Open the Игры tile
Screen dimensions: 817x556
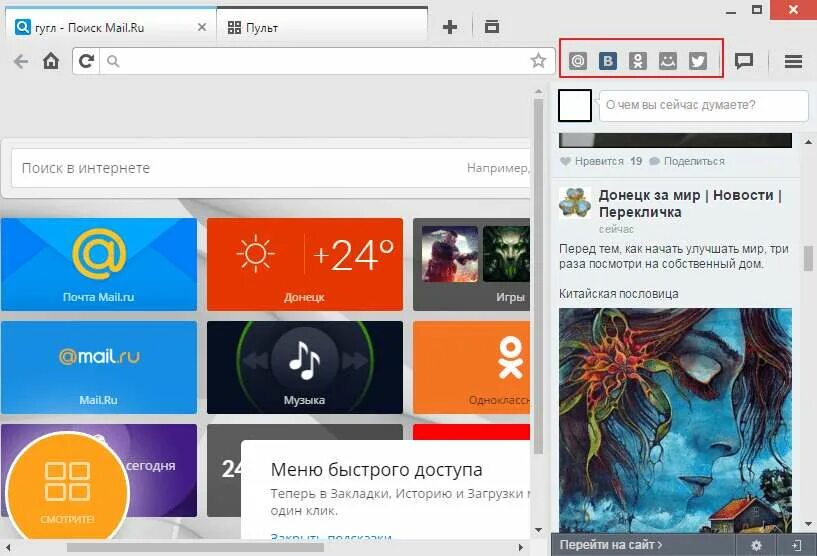[x=472, y=264]
